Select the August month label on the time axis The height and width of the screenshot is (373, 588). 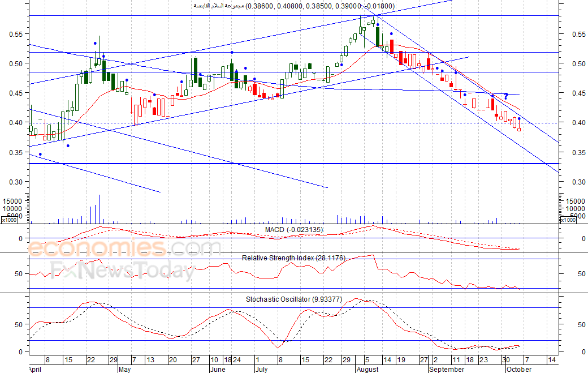click(367, 370)
